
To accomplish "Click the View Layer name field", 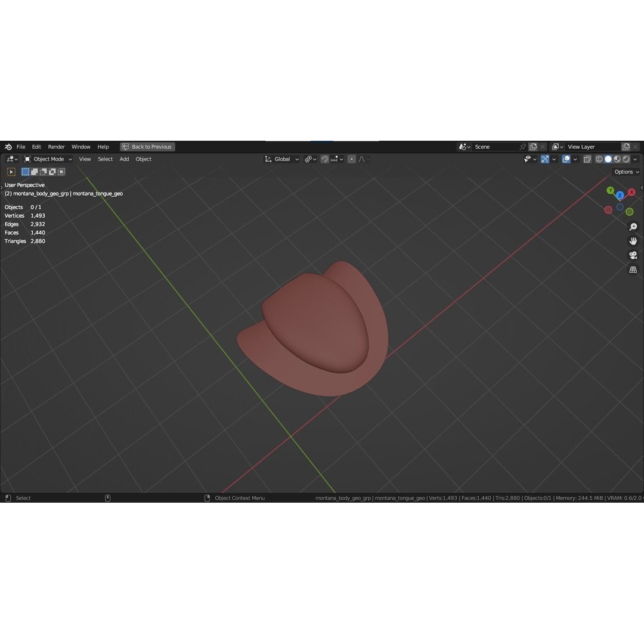I will [593, 147].
